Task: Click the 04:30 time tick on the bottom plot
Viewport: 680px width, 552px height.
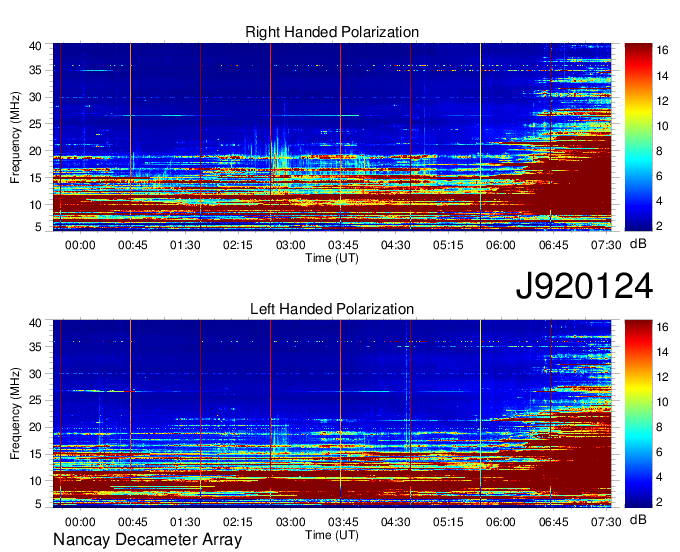Action: (x=396, y=522)
